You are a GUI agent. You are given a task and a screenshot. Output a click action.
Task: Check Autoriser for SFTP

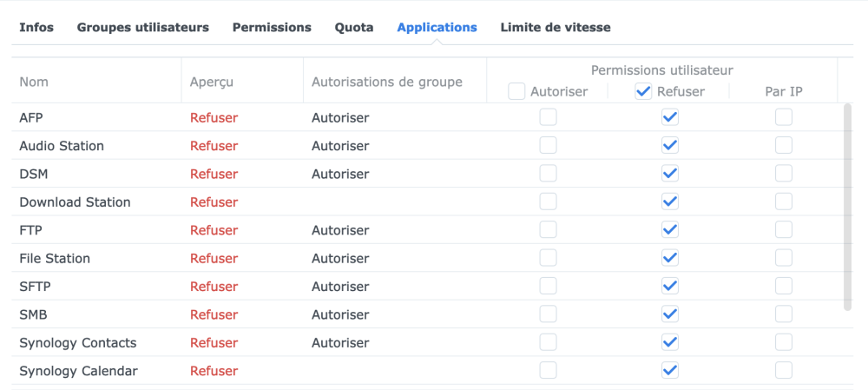click(548, 286)
